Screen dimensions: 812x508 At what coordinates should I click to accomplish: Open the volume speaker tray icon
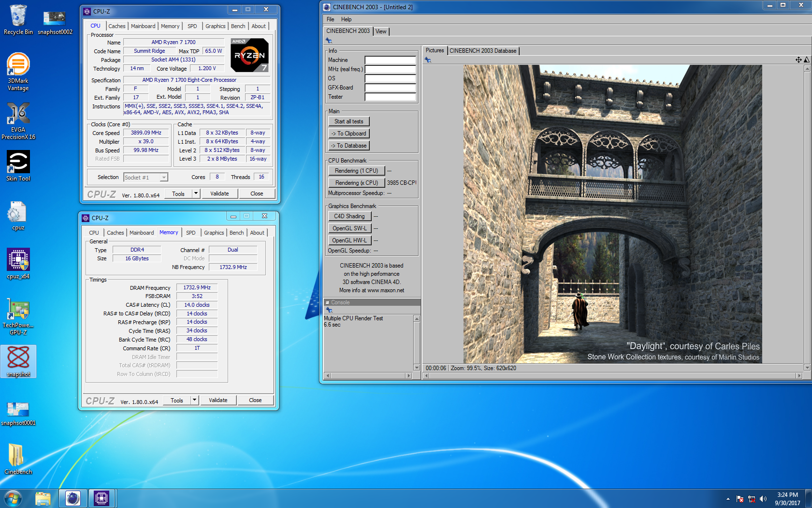click(763, 499)
